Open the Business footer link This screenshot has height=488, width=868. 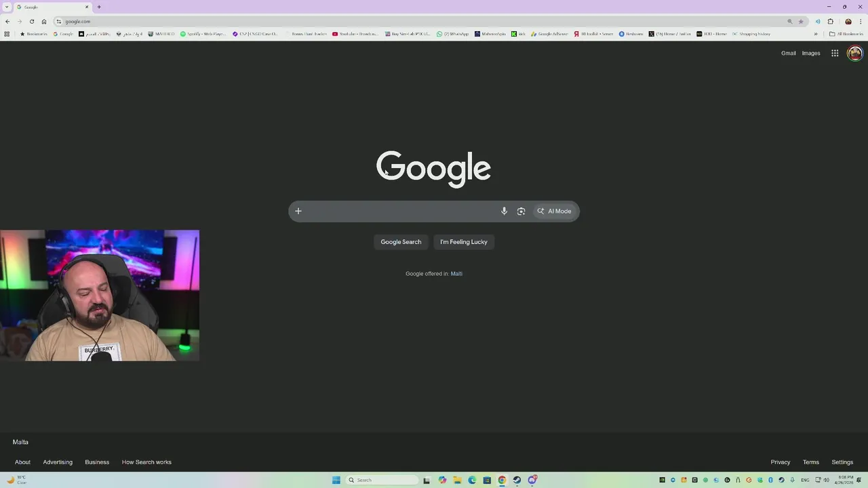point(97,462)
